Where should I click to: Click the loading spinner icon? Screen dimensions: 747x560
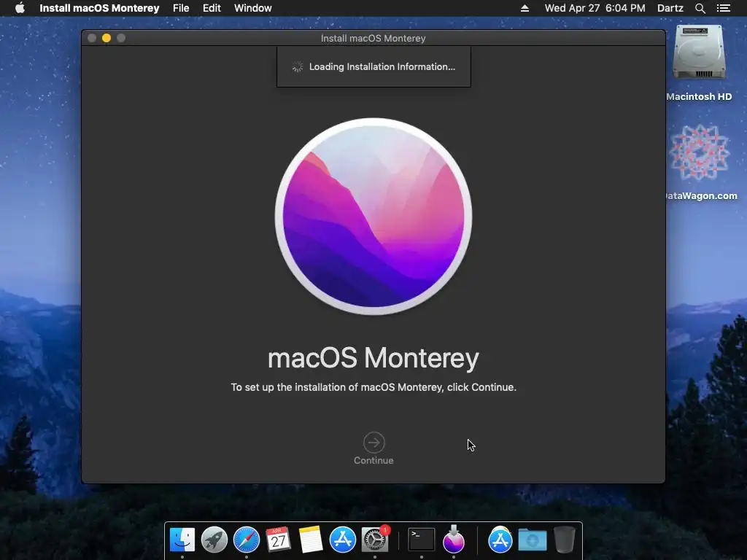[298, 66]
